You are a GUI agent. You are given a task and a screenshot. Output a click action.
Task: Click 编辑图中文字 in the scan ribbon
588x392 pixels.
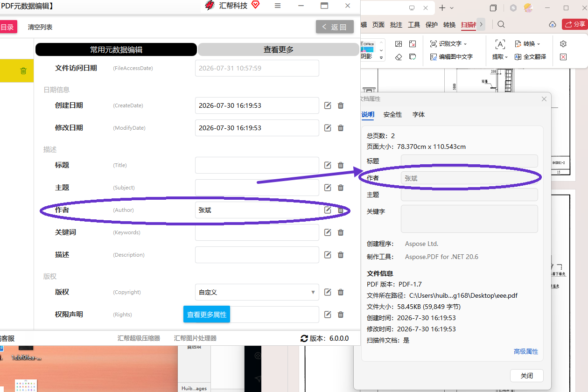(x=451, y=57)
